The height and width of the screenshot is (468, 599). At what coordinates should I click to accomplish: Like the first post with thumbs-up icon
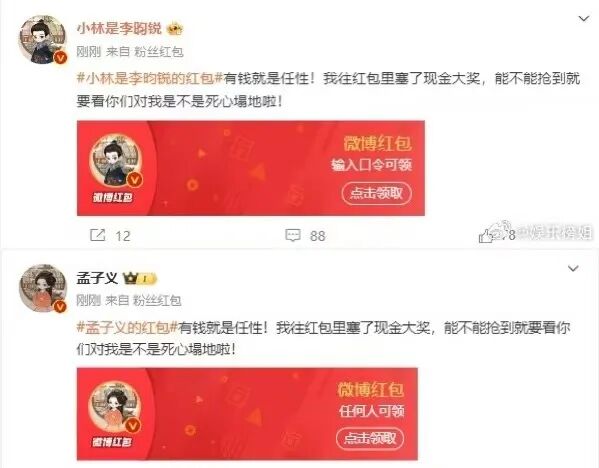pyautogui.click(x=486, y=235)
